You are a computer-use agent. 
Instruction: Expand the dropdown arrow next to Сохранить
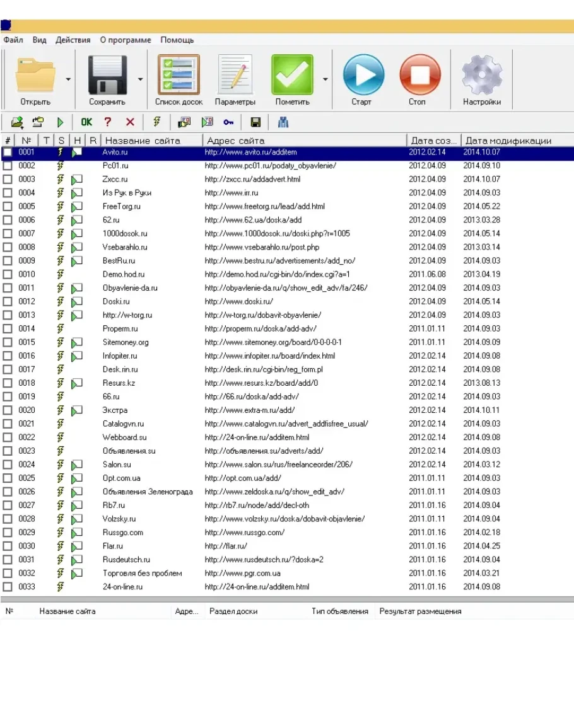point(140,79)
